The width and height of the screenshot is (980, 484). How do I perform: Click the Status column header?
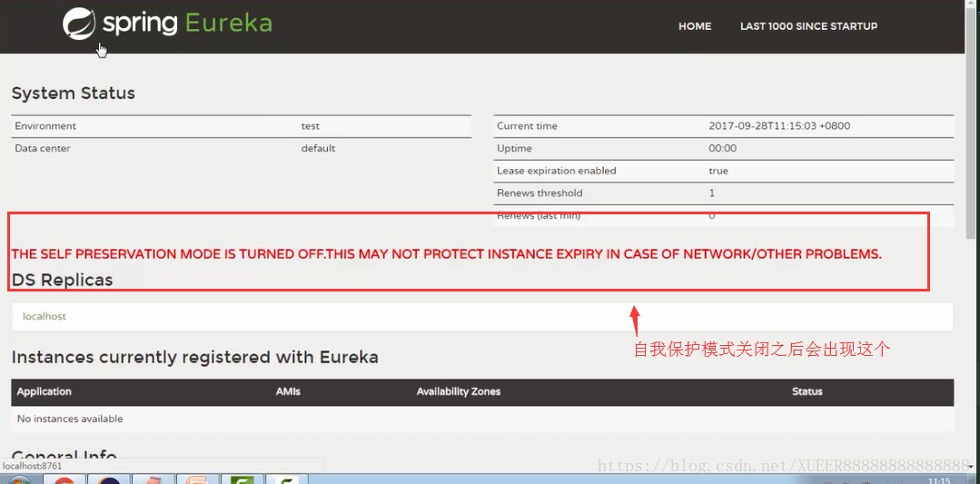click(807, 391)
